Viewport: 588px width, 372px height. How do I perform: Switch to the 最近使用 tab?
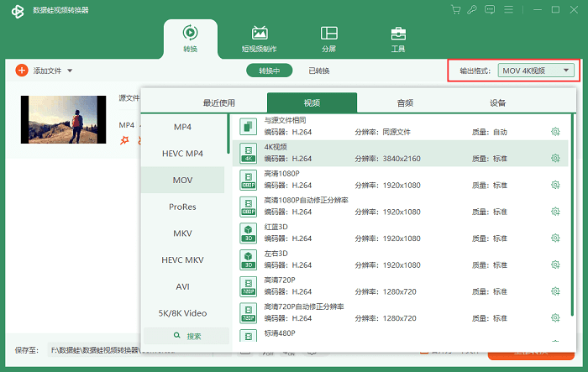click(219, 102)
